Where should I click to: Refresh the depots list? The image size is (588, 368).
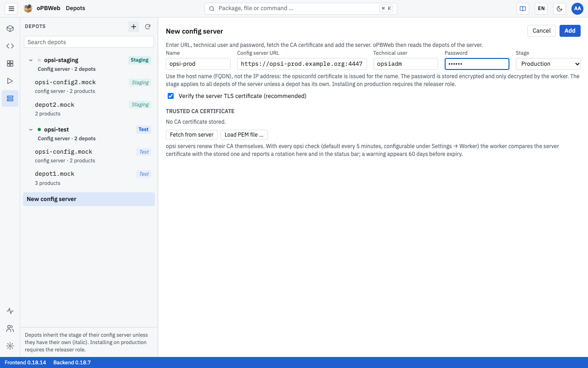[x=148, y=27]
